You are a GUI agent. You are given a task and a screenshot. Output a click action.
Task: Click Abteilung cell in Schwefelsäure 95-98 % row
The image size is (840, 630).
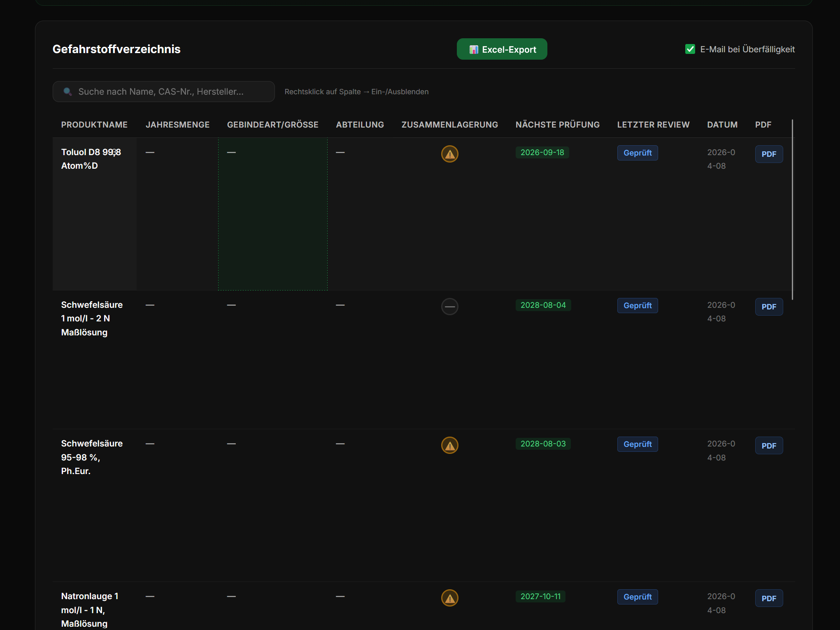pyautogui.click(x=360, y=505)
